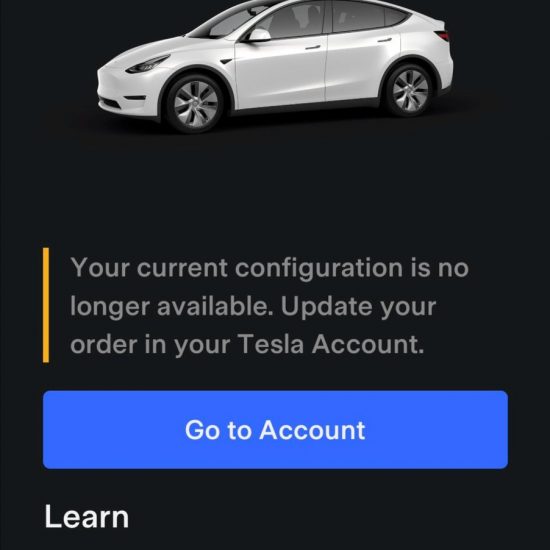Click the rear door handle on car
550x550 pixels.
click(384, 40)
